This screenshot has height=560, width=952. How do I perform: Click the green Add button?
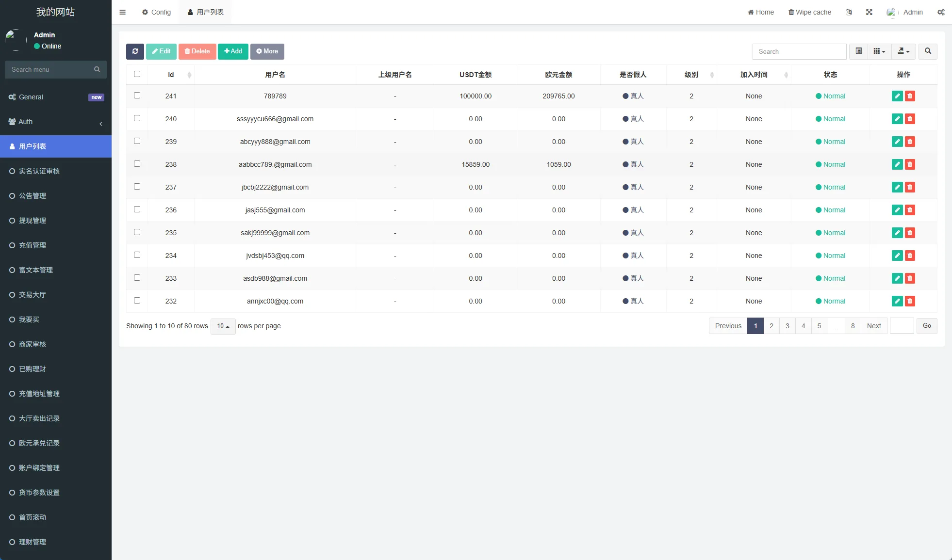click(x=233, y=51)
